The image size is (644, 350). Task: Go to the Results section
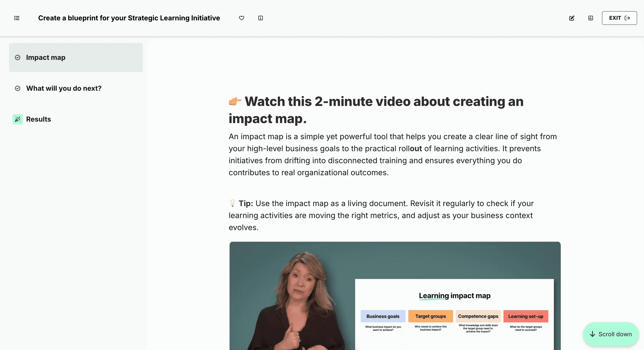38,119
